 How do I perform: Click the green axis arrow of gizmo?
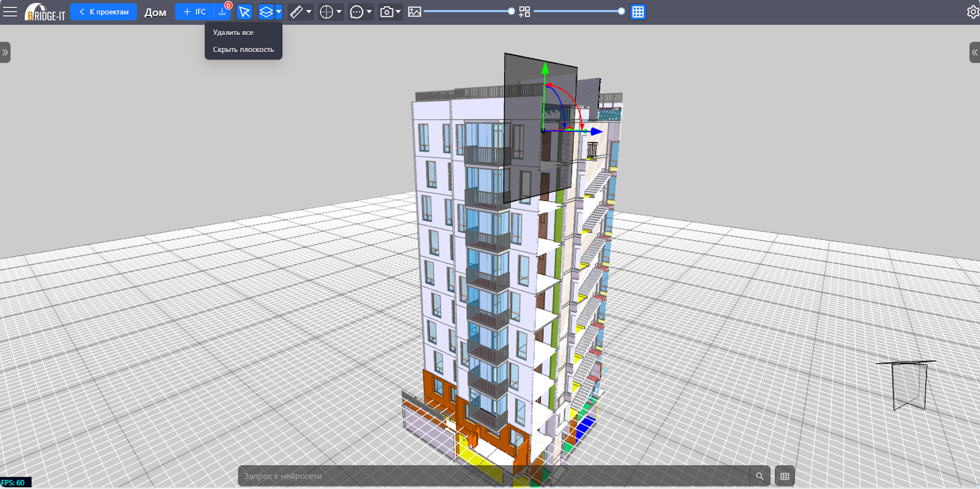[x=545, y=68]
